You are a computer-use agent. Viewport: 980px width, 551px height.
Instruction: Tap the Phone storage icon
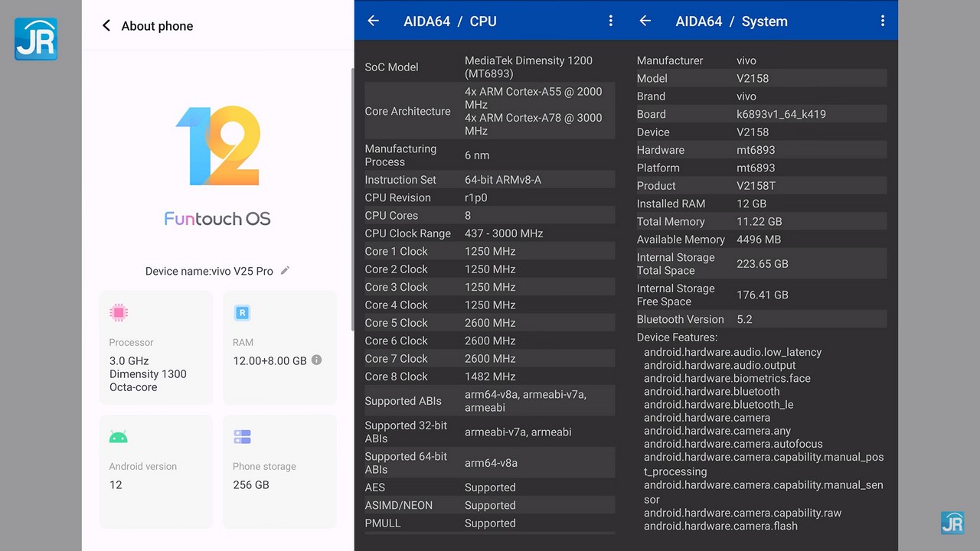(x=242, y=437)
